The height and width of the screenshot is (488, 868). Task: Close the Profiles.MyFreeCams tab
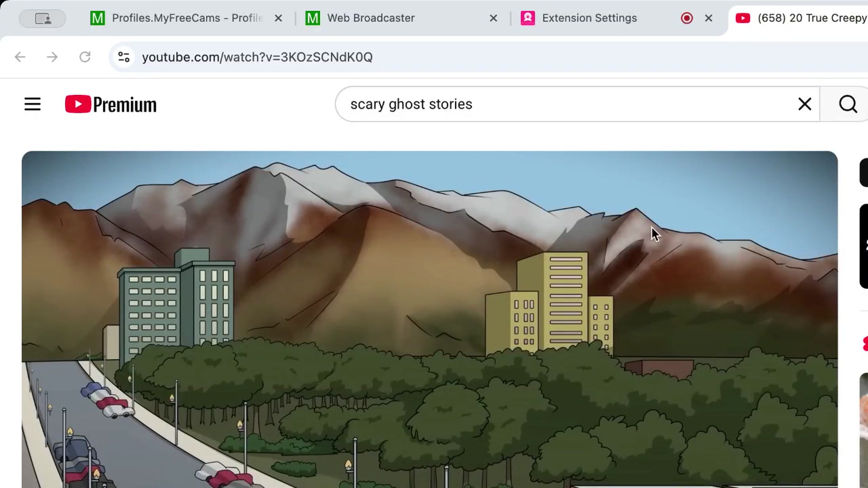[278, 18]
